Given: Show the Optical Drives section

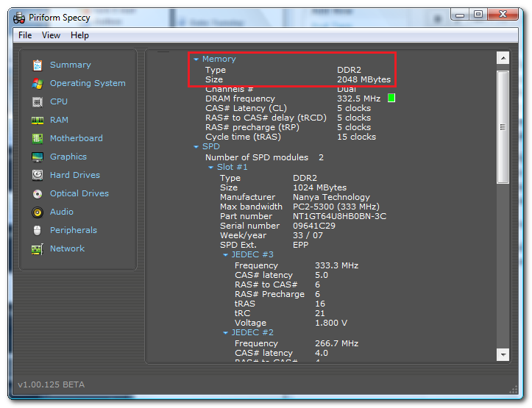Looking at the screenshot, I should 79,193.
